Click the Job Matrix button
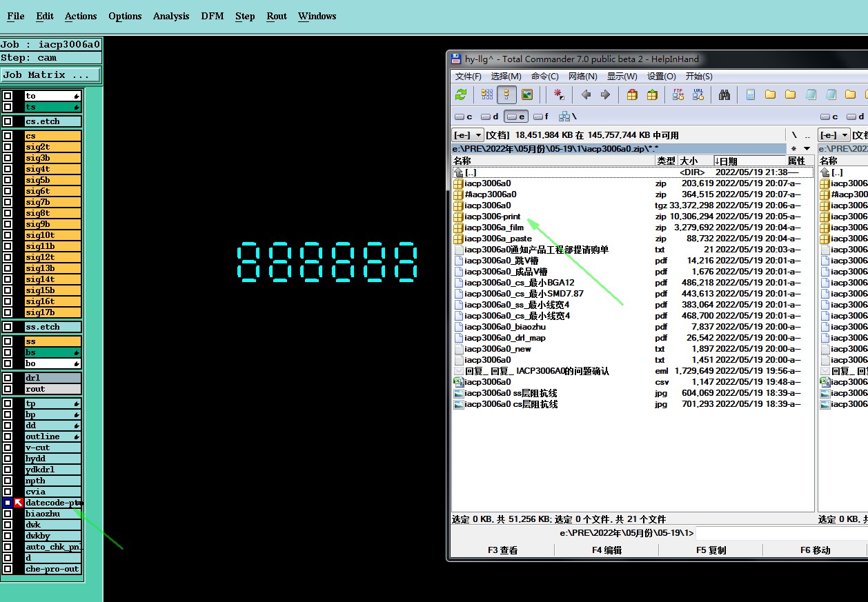Image resolution: width=868 pixels, height=602 pixels. [50, 74]
